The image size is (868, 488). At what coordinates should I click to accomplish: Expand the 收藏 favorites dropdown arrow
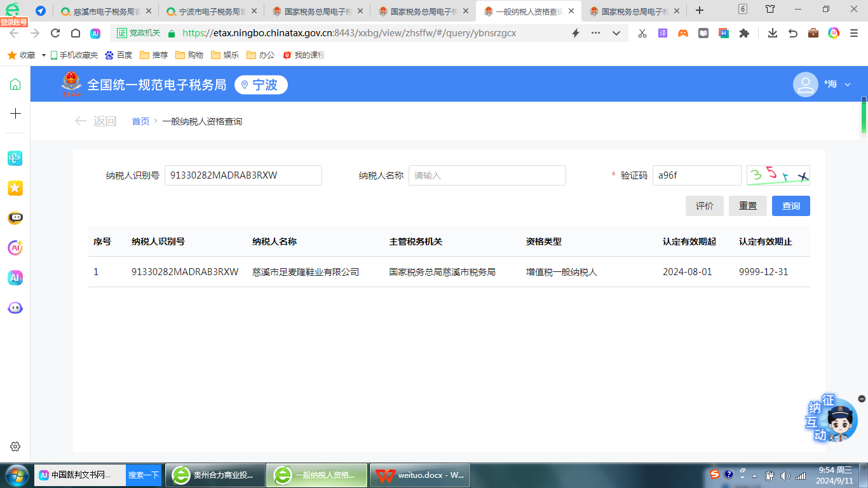[x=44, y=55]
